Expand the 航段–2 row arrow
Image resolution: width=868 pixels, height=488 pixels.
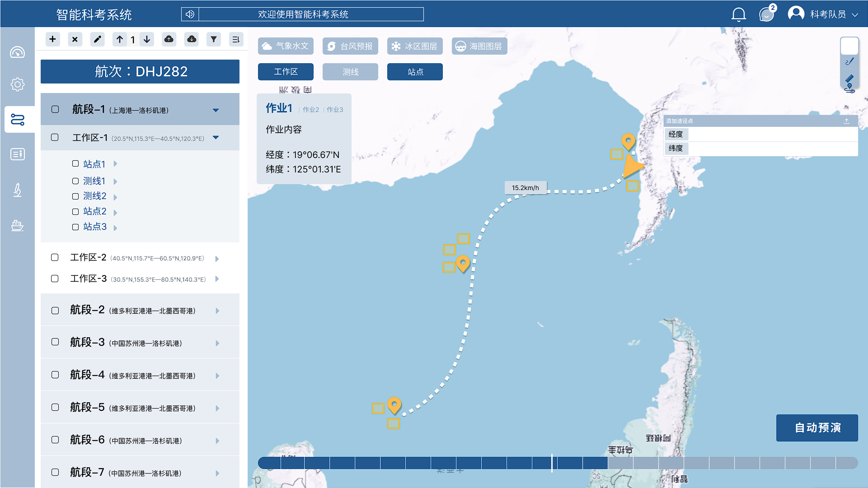tap(217, 311)
